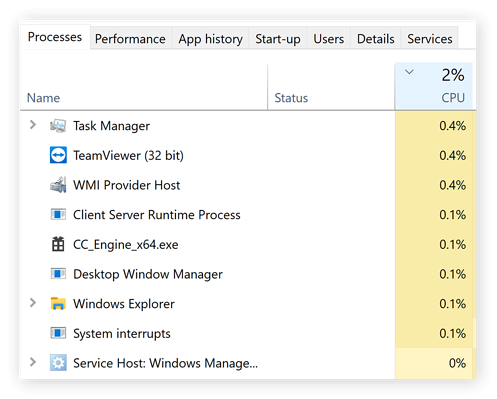Click the System interrupts icon
The width and height of the screenshot is (497, 399).
[x=58, y=333]
